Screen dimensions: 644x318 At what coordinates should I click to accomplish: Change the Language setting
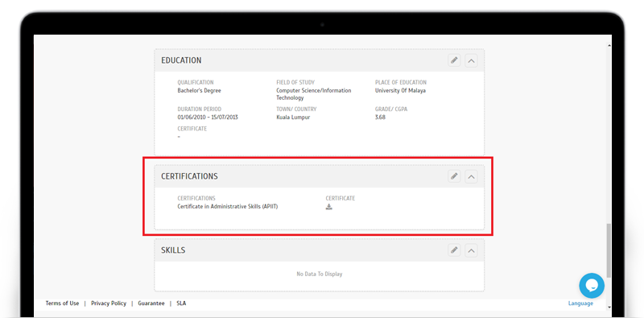pos(580,304)
